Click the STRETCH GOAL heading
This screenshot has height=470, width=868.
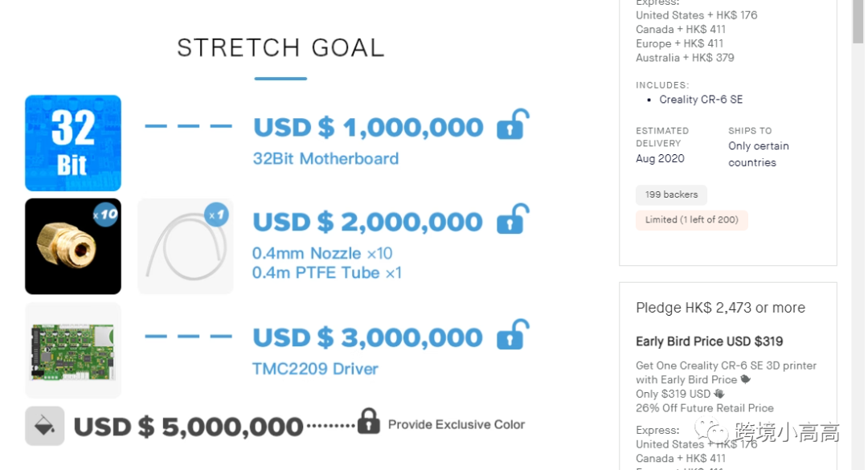point(280,47)
